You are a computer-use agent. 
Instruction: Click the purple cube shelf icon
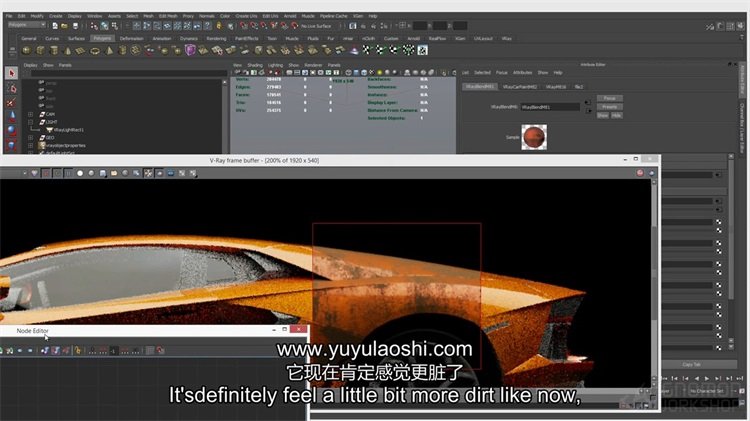(190, 50)
